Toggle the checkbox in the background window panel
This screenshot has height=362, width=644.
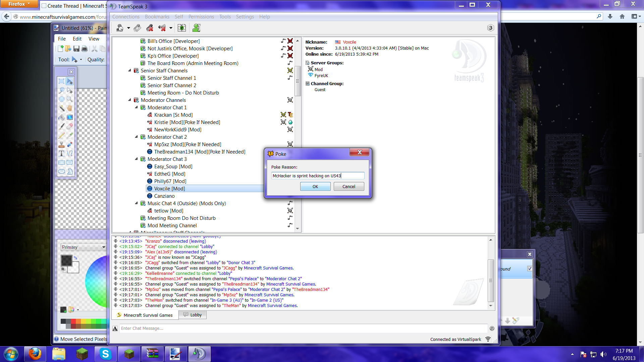pyautogui.click(x=530, y=268)
